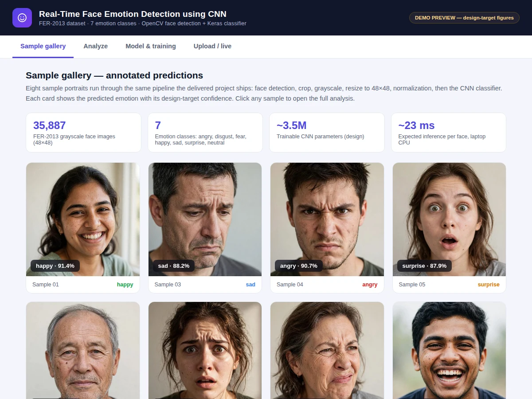This screenshot has height=399, width=532.
Task: Select the ~3.5M trainable parameters stat card
Action: click(327, 133)
